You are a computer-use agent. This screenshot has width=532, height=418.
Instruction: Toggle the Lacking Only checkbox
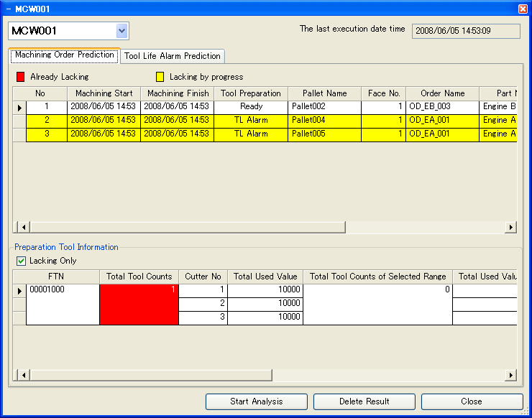click(x=21, y=261)
